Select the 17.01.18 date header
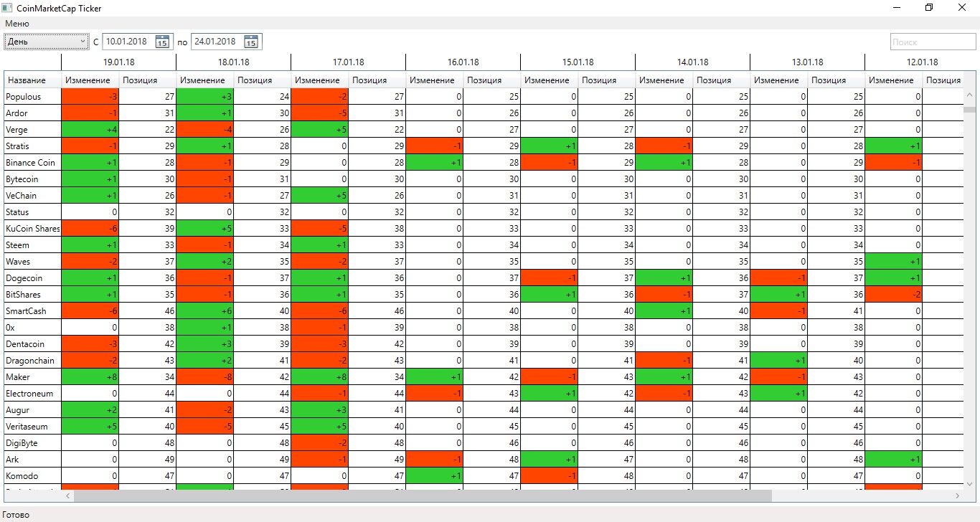 (x=348, y=62)
